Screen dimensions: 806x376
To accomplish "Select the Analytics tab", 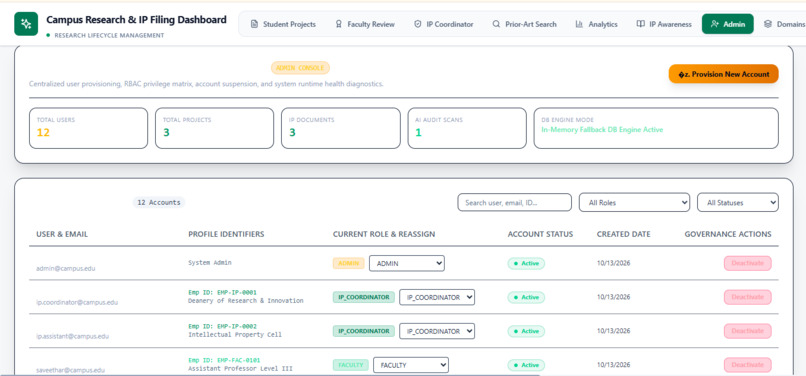I will pos(596,24).
